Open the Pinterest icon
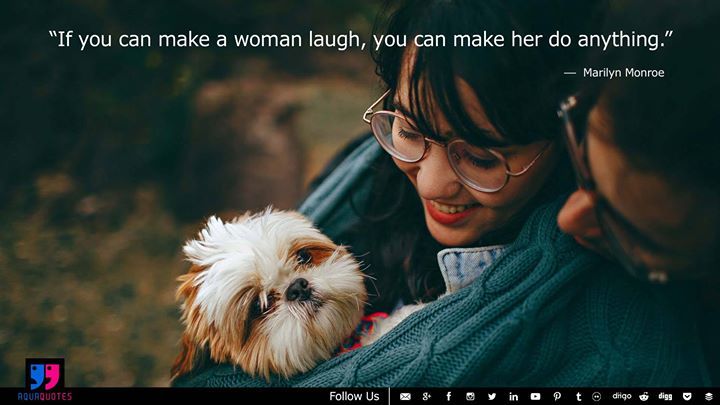Viewport: 720px width, 405px height. coord(557,396)
